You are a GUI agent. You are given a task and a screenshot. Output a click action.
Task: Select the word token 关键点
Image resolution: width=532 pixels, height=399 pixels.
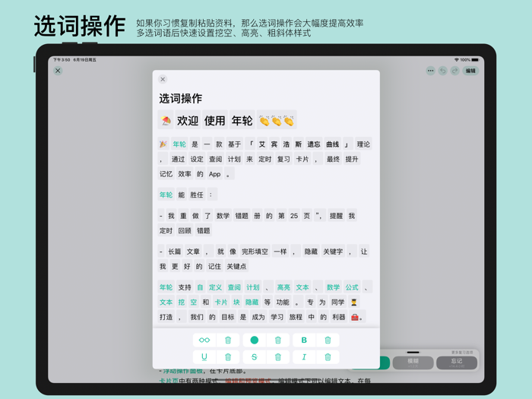[236, 266]
